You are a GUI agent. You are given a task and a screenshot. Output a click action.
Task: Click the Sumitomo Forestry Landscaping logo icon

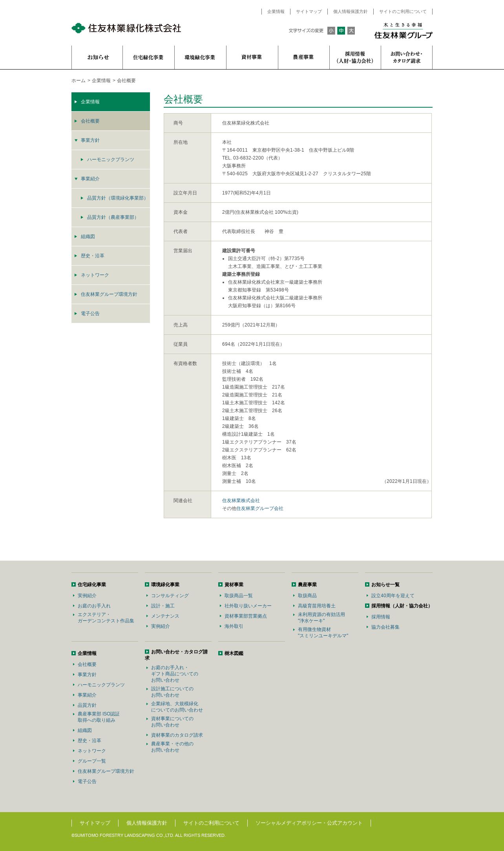[79, 28]
